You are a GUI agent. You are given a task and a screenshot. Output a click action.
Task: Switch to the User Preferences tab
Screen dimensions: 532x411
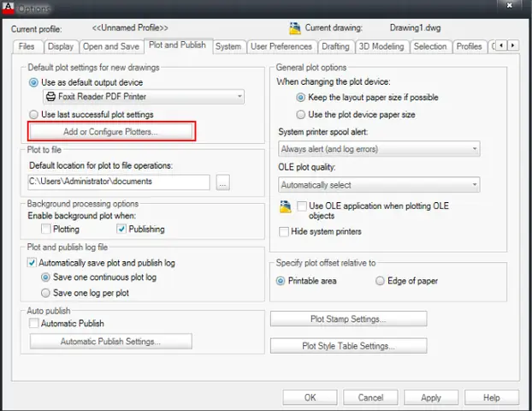(281, 46)
